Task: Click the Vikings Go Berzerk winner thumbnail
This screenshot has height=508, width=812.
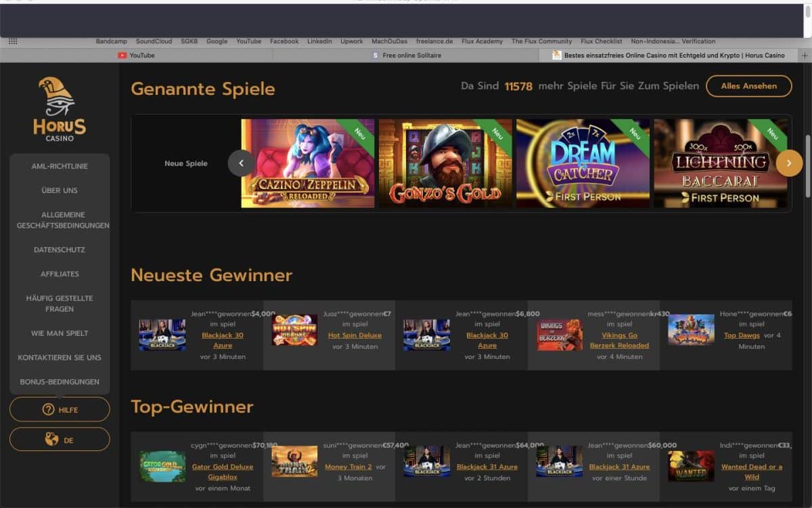Action: pyautogui.click(x=560, y=335)
